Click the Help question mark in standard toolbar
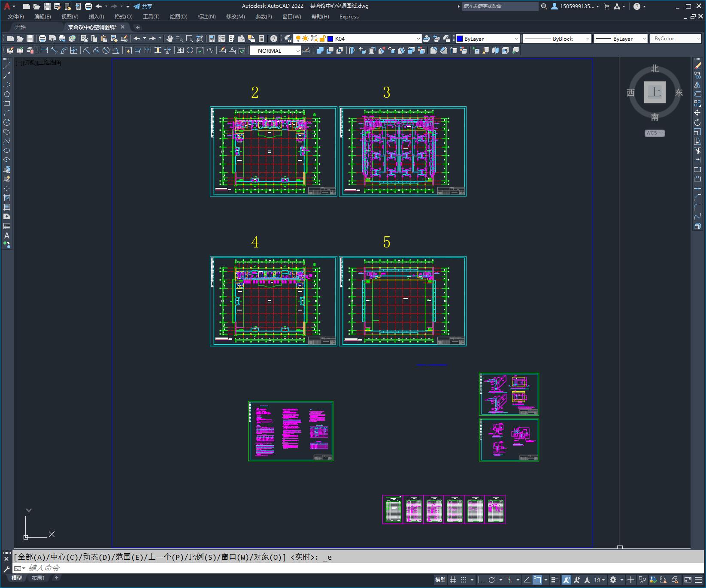706x588 pixels. pos(274,39)
